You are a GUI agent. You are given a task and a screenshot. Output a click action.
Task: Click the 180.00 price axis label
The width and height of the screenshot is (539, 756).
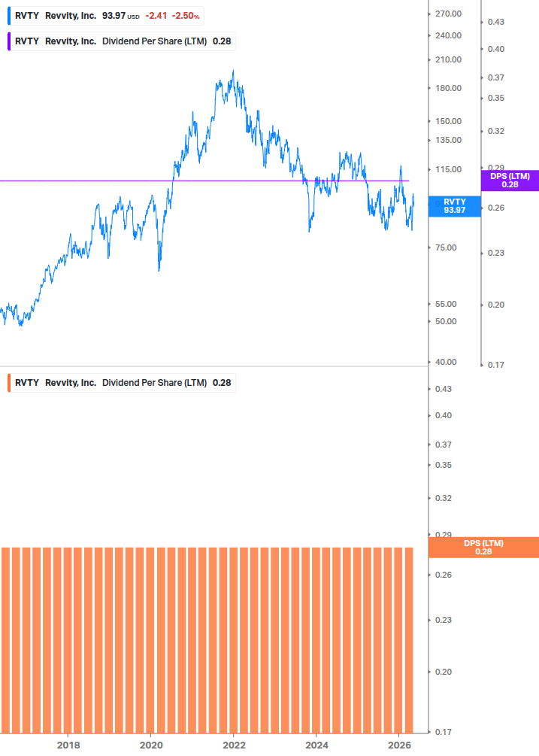click(x=449, y=88)
